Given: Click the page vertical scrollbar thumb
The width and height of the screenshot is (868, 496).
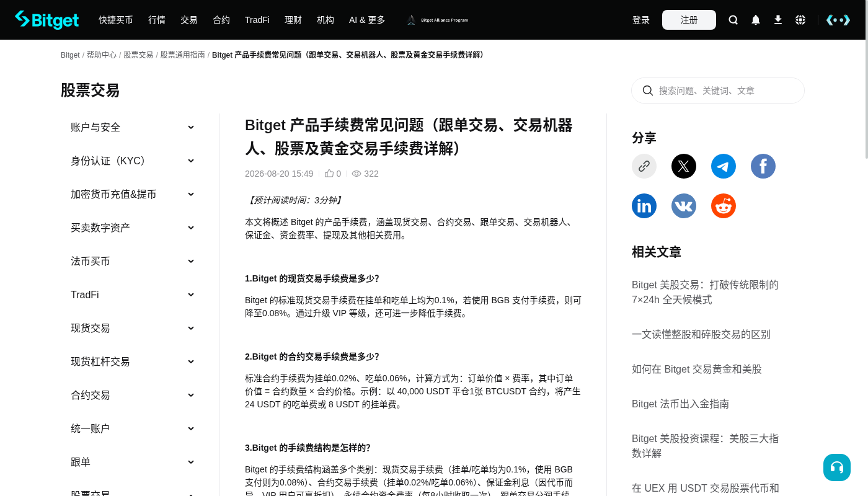Looking at the screenshot, I should (867, 79).
